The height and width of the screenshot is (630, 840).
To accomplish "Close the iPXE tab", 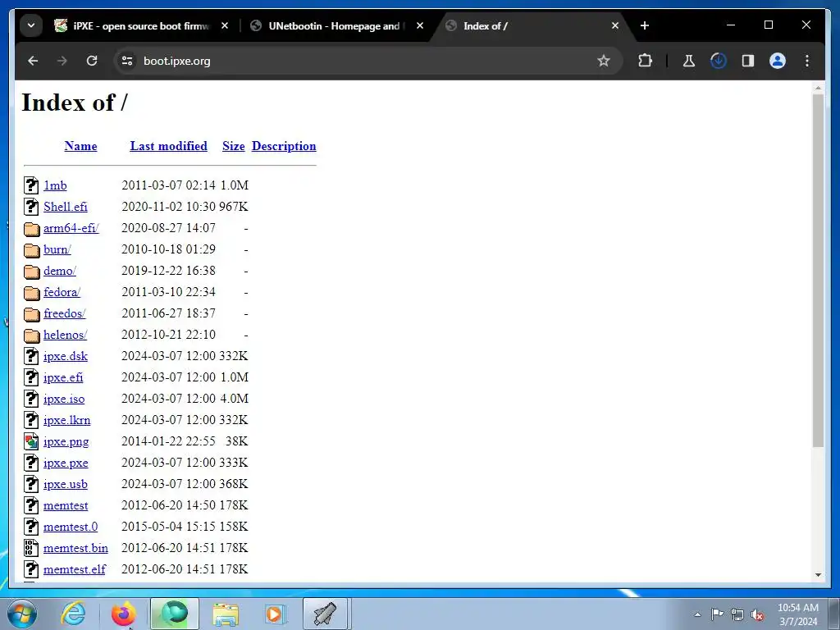I will [x=225, y=25].
